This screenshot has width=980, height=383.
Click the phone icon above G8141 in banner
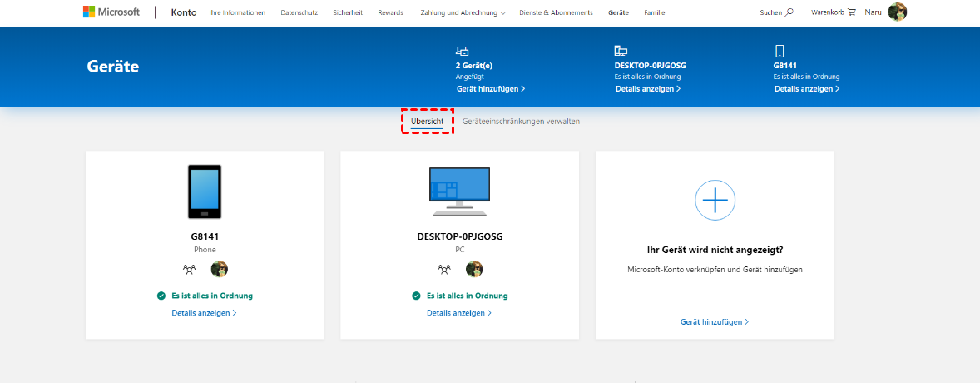(x=779, y=52)
